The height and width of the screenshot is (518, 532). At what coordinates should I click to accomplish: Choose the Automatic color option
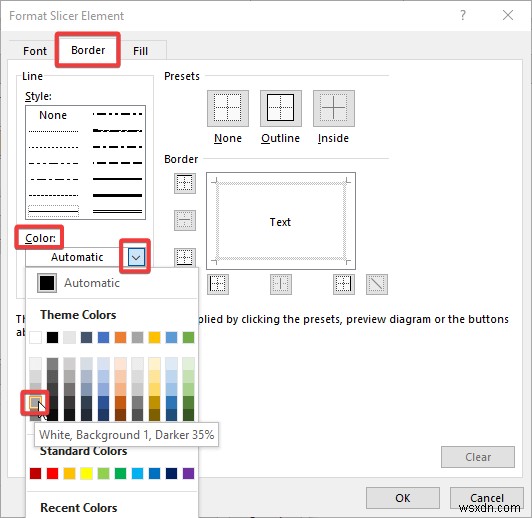(112, 283)
